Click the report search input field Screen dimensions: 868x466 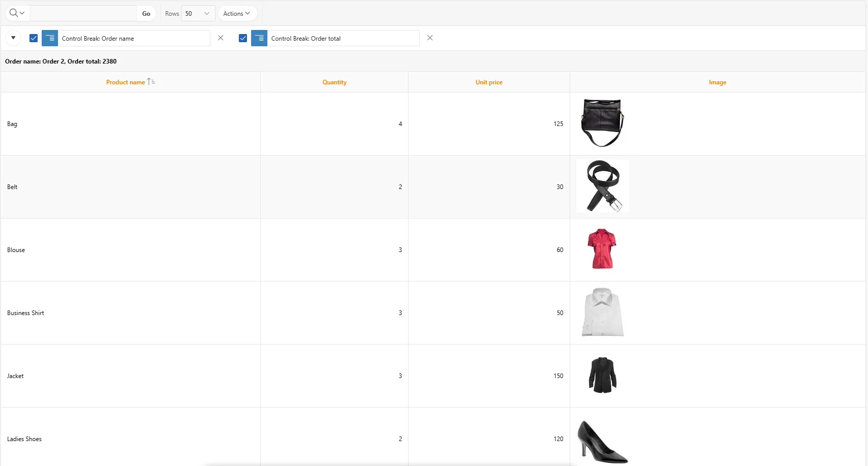point(83,13)
